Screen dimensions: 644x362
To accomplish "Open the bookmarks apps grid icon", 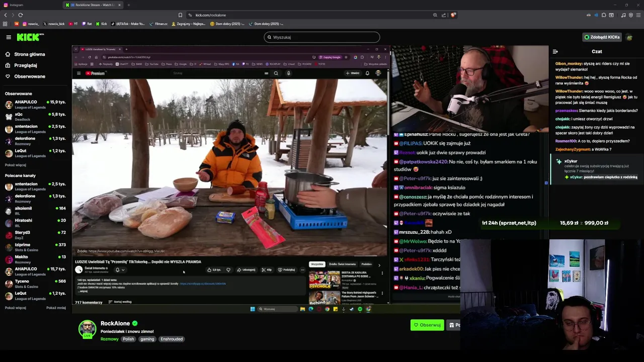I will (5, 24).
